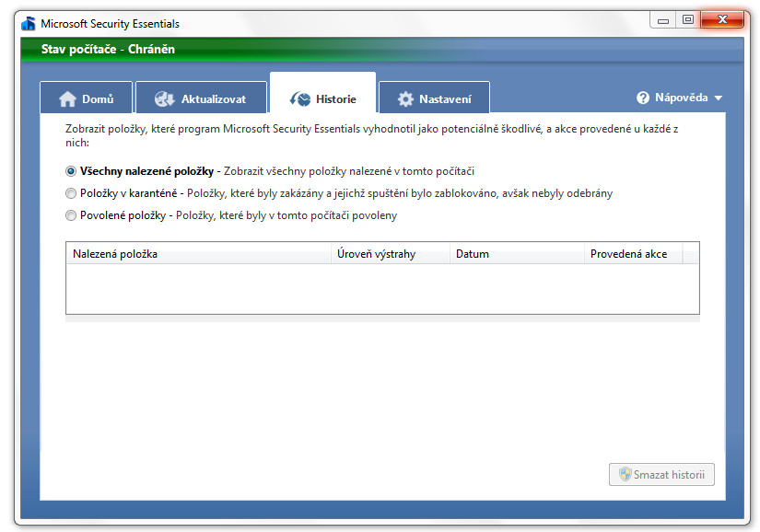The width and height of the screenshot is (760, 532).
Task: Open the Domů tab
Action: click(x=86, y=98)
